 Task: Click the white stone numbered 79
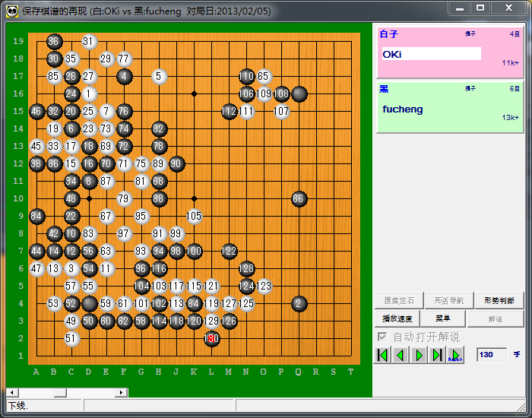124,199
